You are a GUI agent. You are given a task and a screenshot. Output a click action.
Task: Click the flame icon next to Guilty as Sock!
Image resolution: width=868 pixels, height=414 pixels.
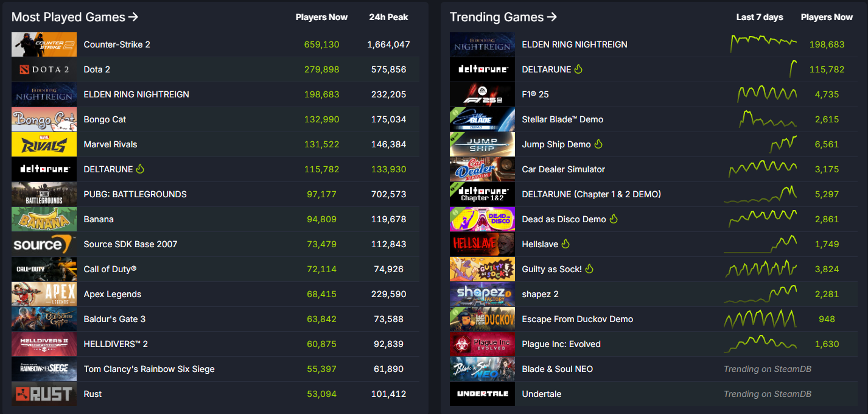click(x=589, y=268)
